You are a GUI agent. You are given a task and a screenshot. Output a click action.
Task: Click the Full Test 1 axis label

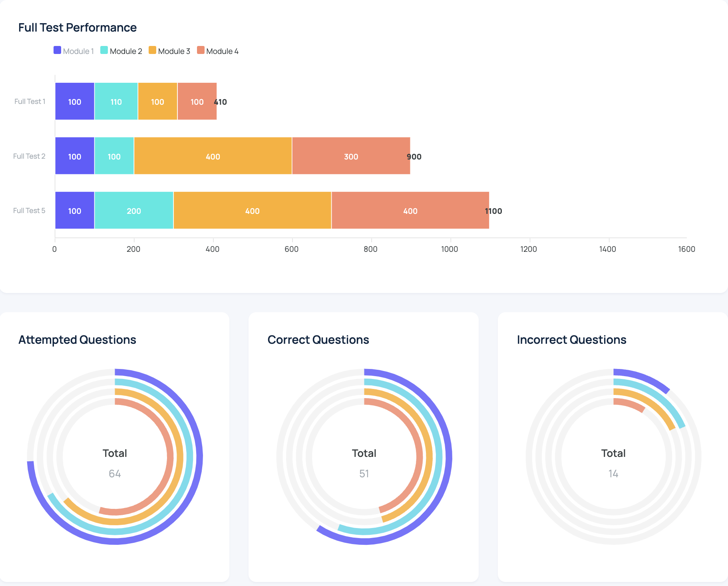tap(30, 102)
